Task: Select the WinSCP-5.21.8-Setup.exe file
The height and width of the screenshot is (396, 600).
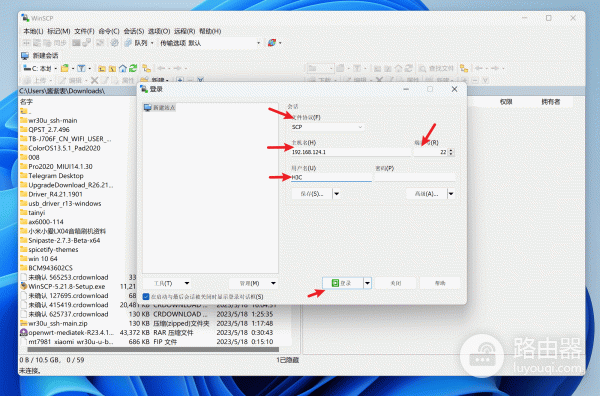Action: pos(63,287)
